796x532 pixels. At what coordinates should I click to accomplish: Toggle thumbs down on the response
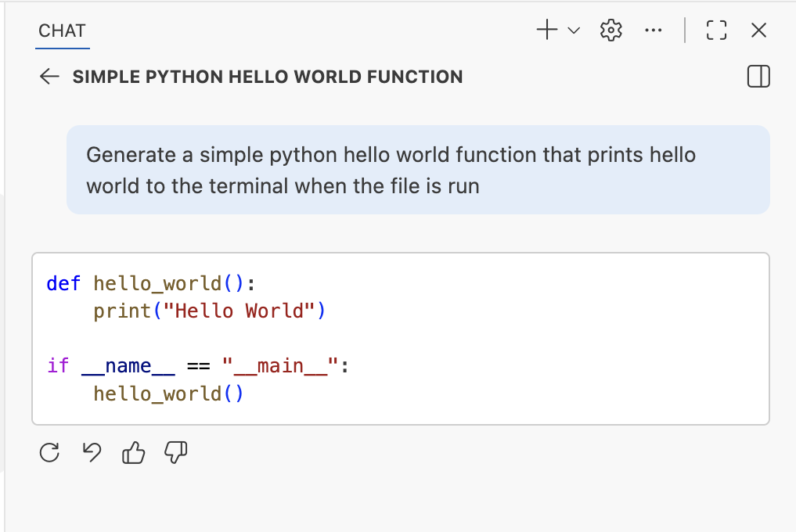pyautogui.click(x=175, y=452)
